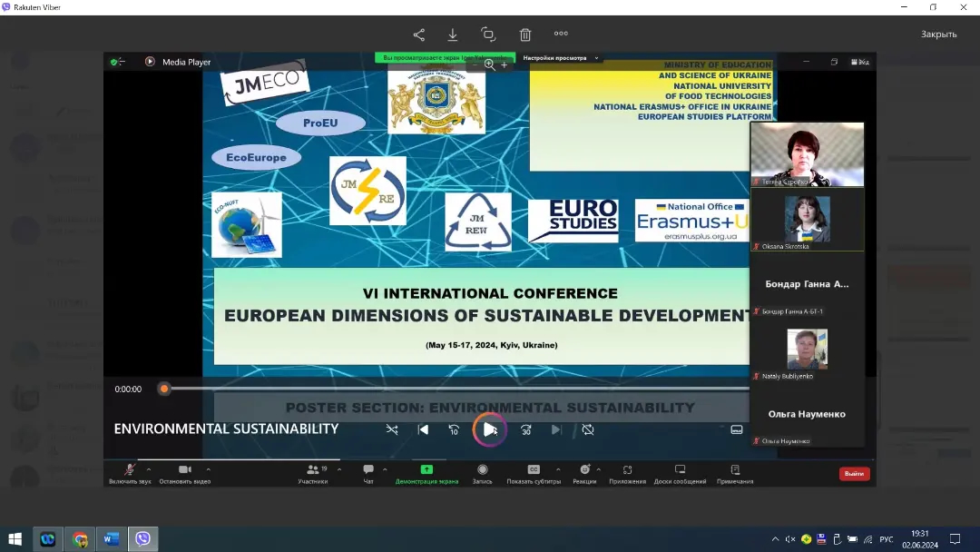Click the Закрыть button

[938, 34]
